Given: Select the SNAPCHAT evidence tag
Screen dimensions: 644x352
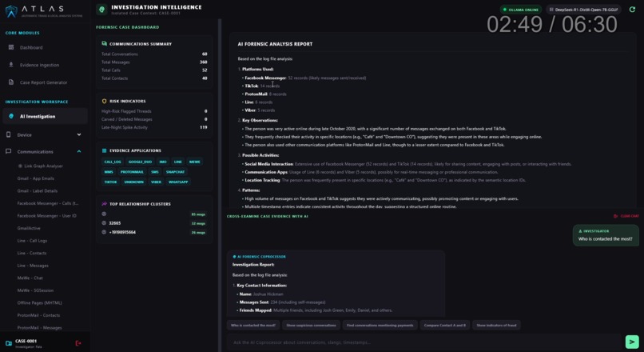Looking at the screenshot, I should click(175, 172).
